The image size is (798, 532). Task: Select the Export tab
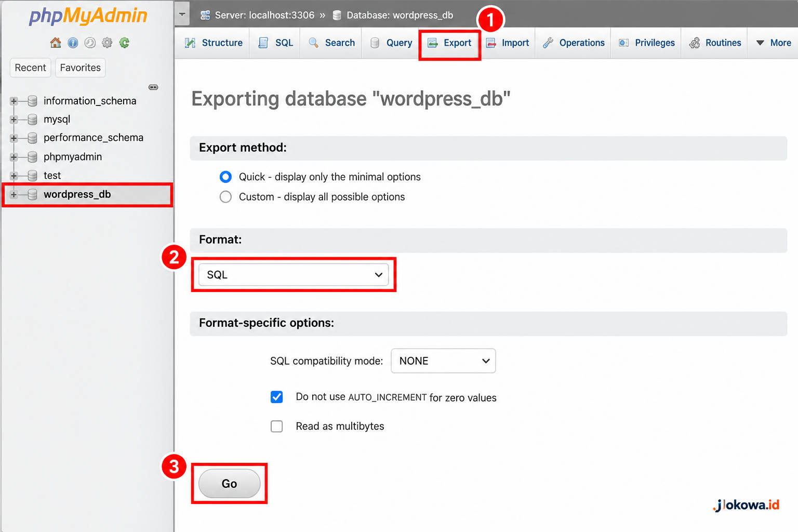tap(449, 43)
